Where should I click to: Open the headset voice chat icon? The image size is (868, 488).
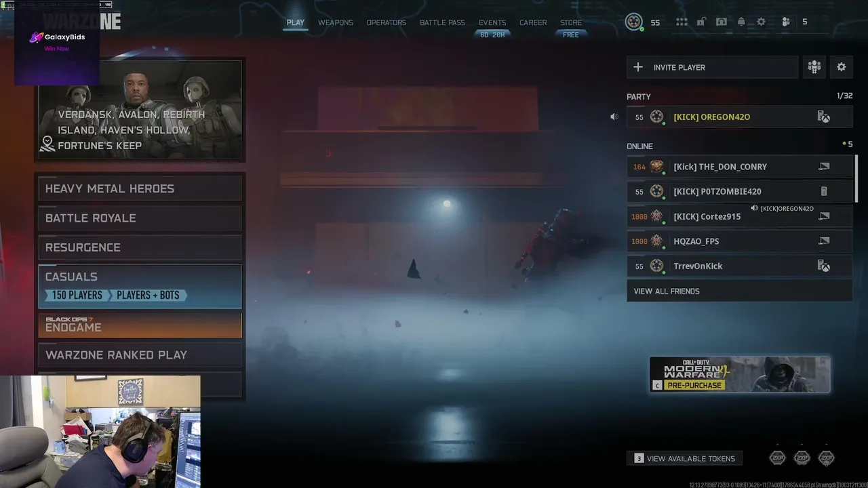722,22
